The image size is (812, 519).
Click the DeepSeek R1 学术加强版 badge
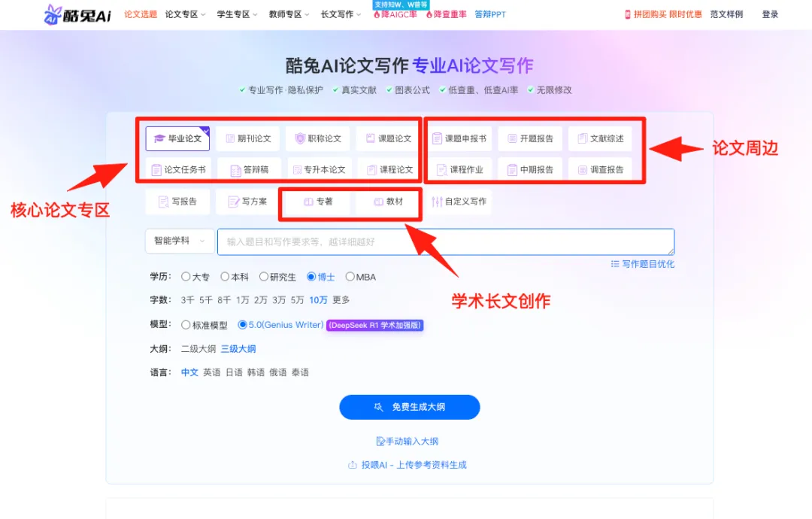(x=374, y=325)
